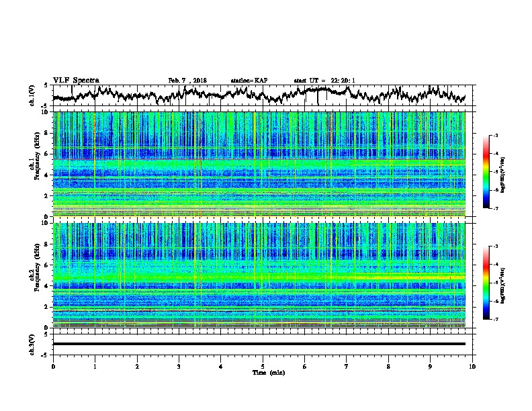Click the date 'Feb. 7, 2018' label
Screen dimensions: 532x411
click(x=187, y=81)
